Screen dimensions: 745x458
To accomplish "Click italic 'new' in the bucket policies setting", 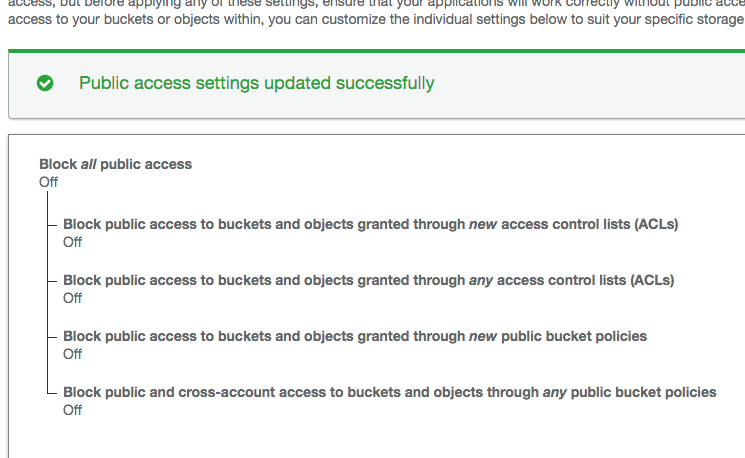I will (x=483, y=336).
